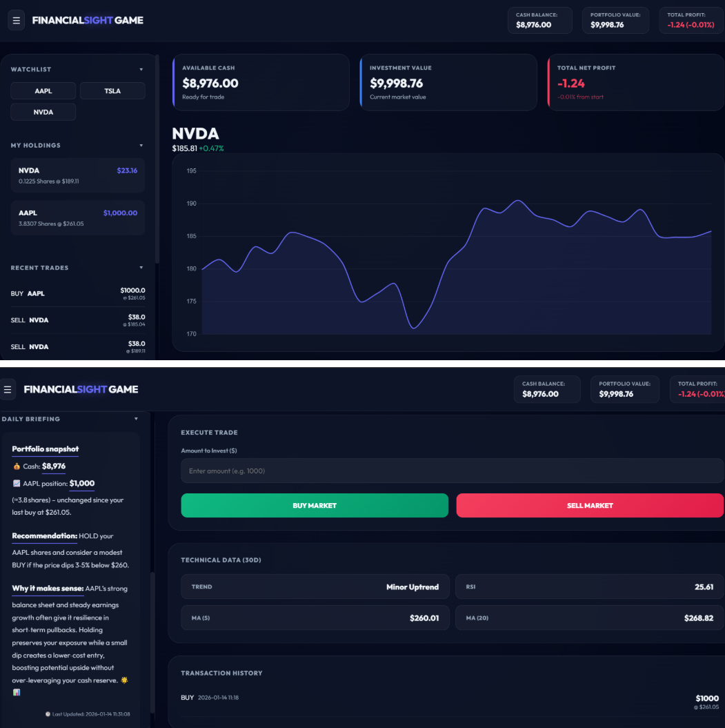The image size is (725, 728).
Task: Open the hamburger menu in the top header
Action: tap(17, 20)
